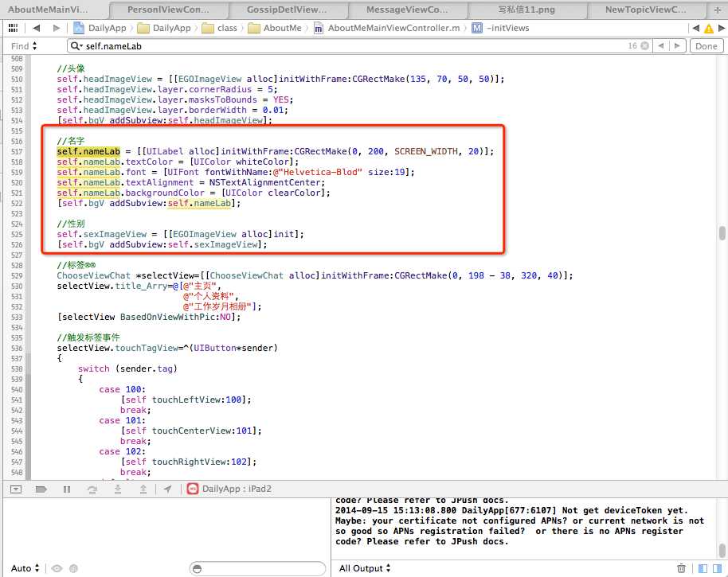Click the DailyApp process icon in debug bar

(x=192, y=489)
